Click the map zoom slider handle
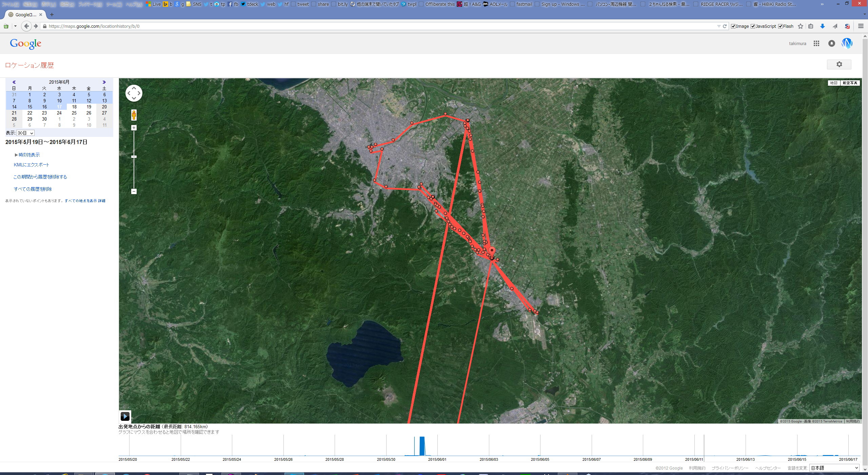Screen dimensions: 868x475 [x=134, y=157]
